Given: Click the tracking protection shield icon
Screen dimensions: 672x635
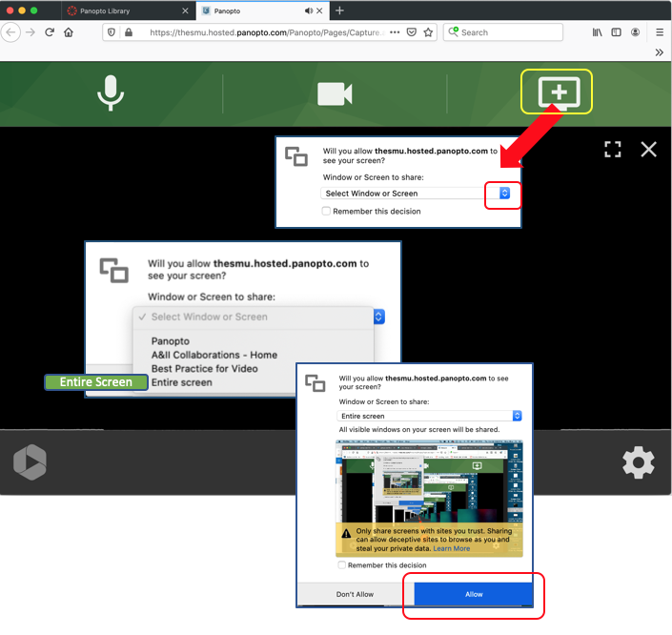Looking at the screenshot, I should click(112, 32).
